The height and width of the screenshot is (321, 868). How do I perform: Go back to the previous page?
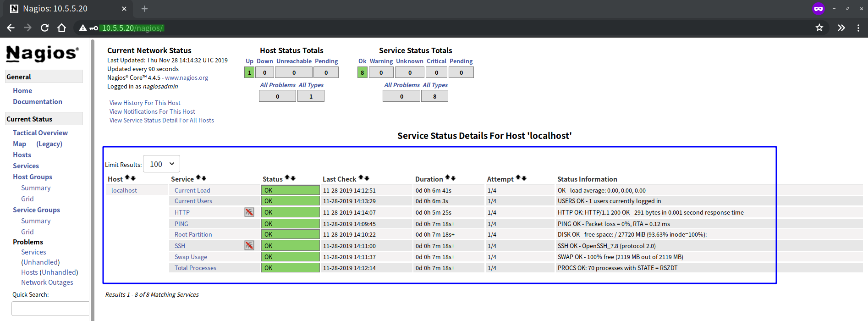coord(11,28)
